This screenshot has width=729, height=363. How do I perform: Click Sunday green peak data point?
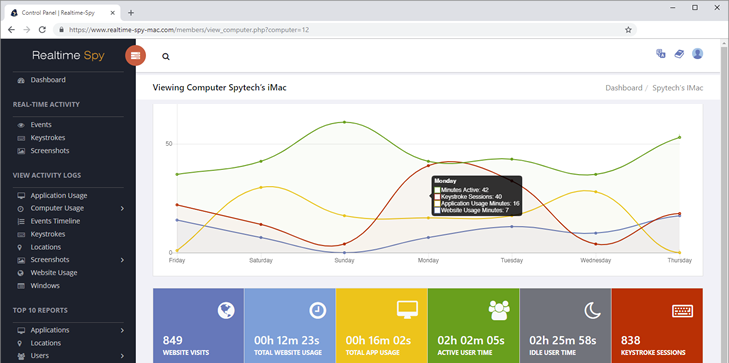click(345, 122)
